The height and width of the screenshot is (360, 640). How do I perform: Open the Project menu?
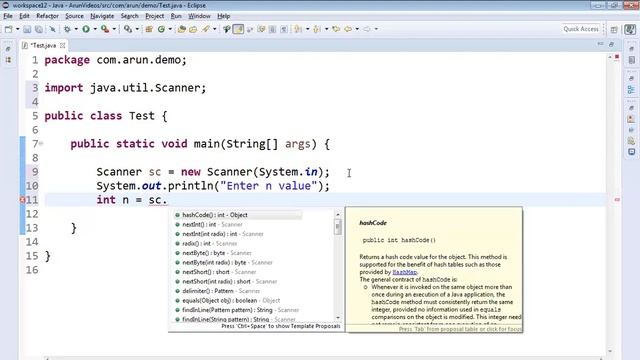tap(155, 16)
